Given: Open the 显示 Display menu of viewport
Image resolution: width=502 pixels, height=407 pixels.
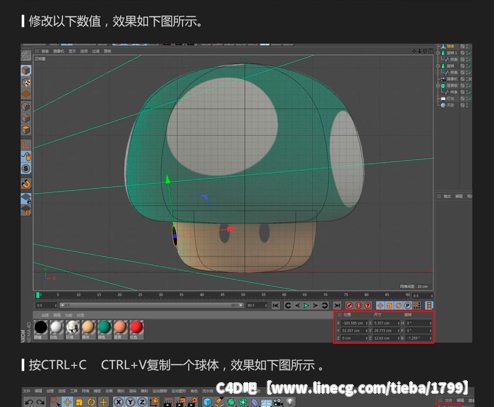Looking at the screenshot, I should [72, 51].
